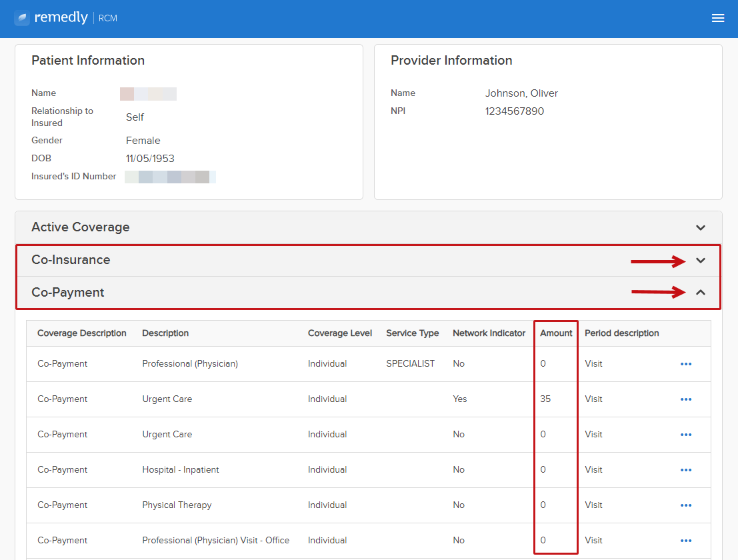Click the Co-Insurance section title
738x560 pixels.
point(71,260)
